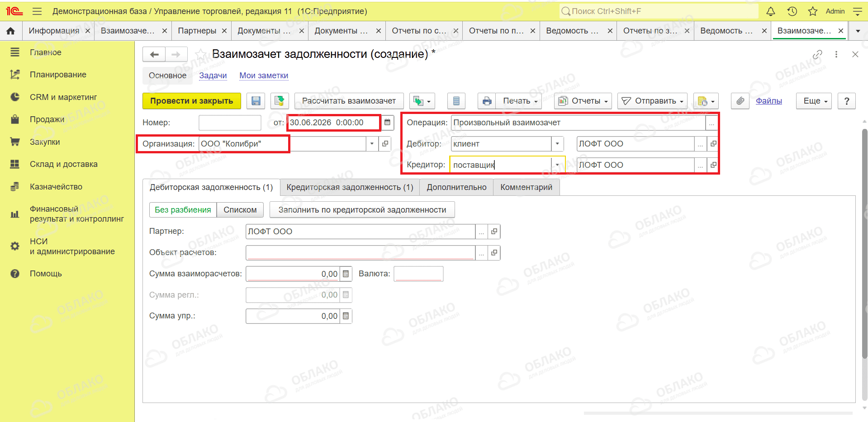The width and height of the screenshot is (868, 422).
Task: Select the Без разбиения mode
Action: pos(183,210)
